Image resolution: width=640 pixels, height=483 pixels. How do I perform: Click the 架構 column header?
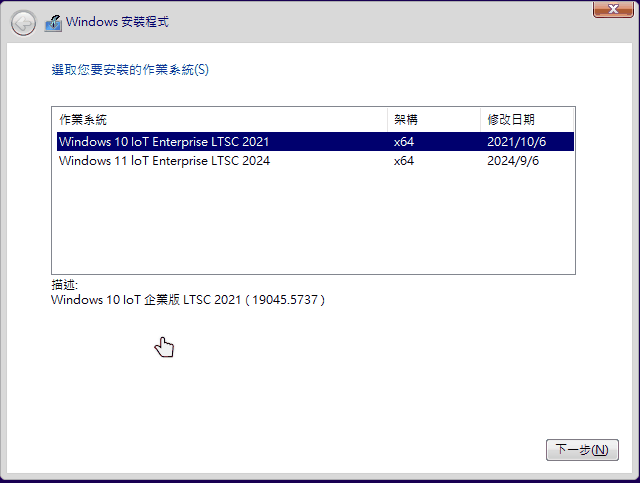[433, 120]
